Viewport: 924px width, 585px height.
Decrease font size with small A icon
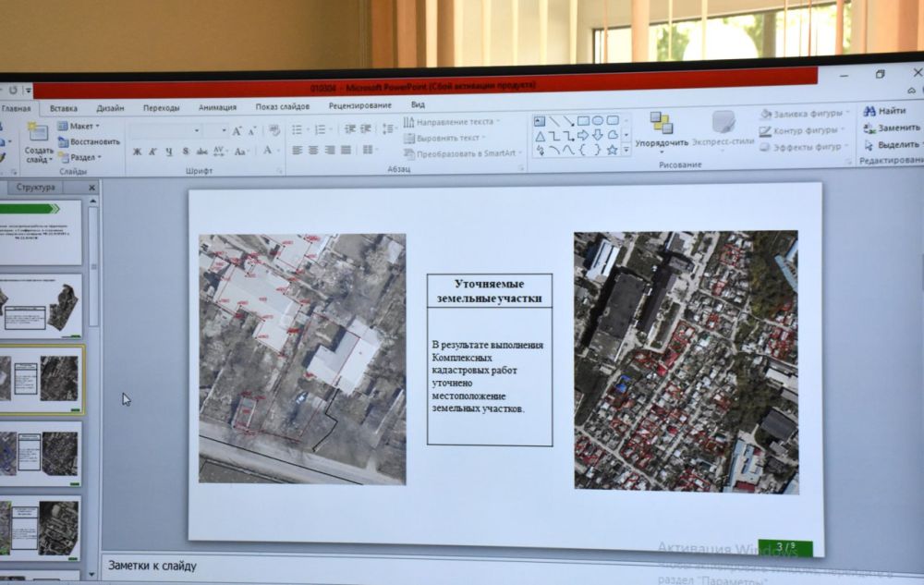(251, 131)
